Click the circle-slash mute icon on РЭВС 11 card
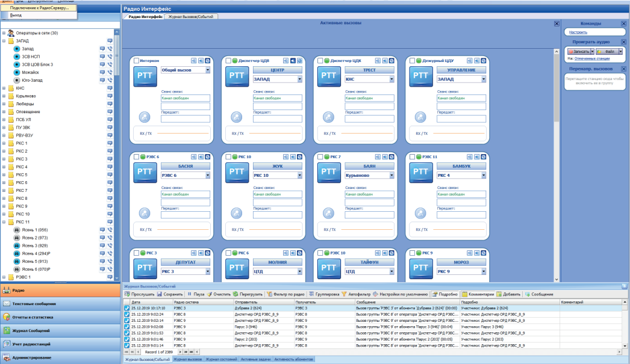This screenshot has width=630, height=364. (484, 157)
